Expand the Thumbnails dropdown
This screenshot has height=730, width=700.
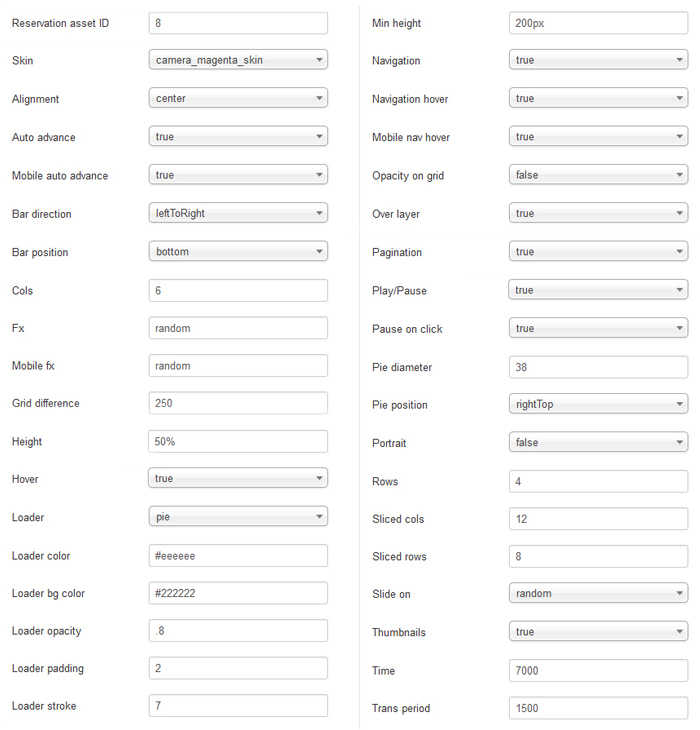[x=598, y=632]
